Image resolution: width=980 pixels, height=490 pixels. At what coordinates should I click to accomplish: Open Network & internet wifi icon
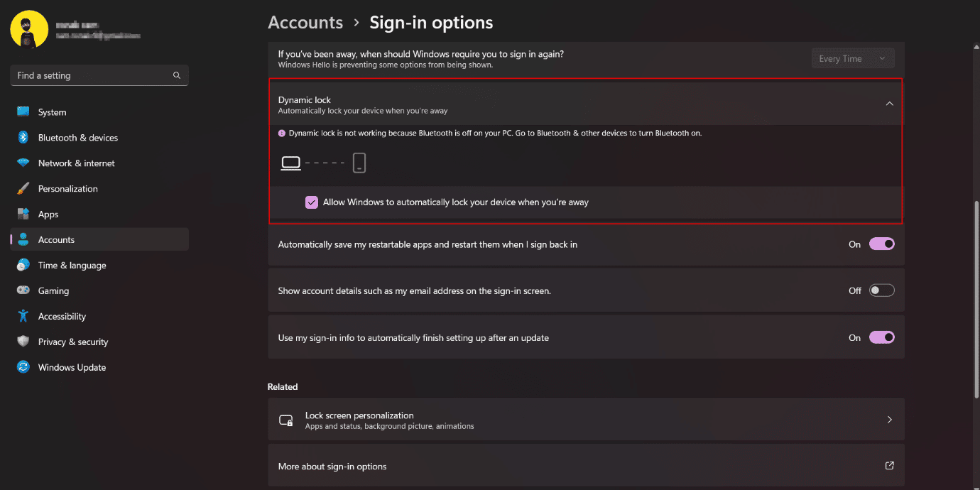[23, 163]
